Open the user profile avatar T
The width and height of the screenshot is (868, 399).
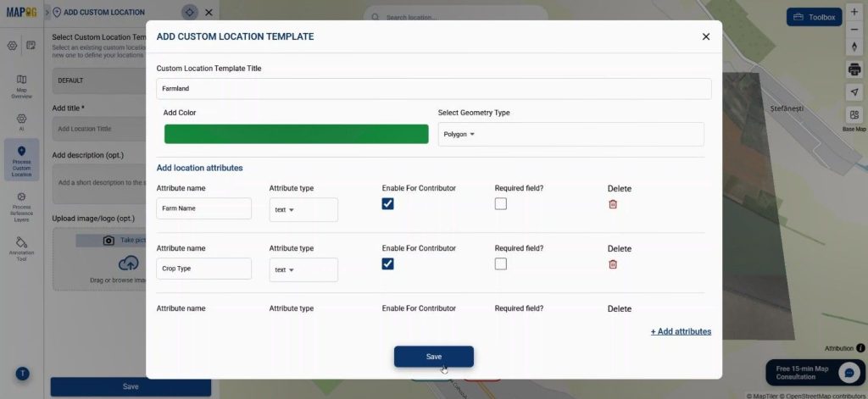[x=22, y=374]
